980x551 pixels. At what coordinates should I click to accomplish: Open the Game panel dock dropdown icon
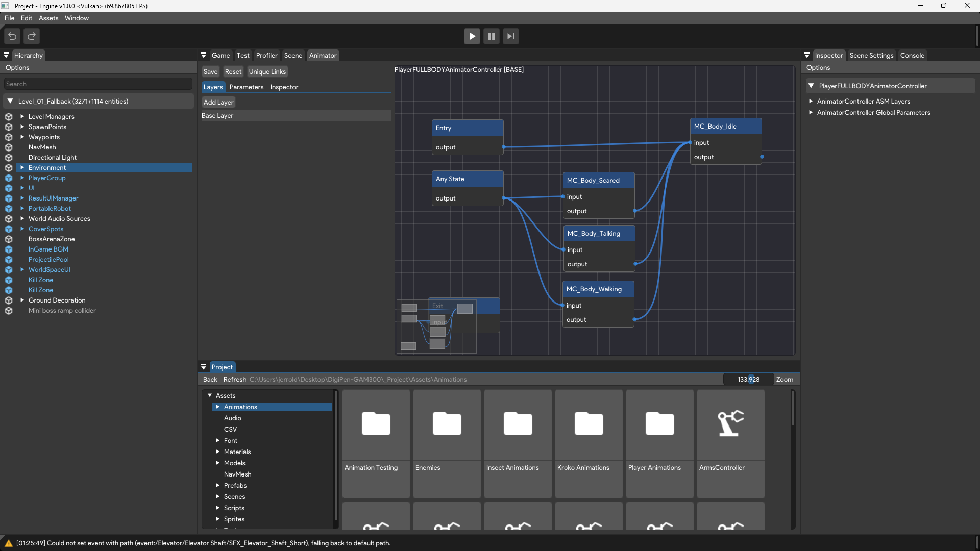click(x=204, y=55)
